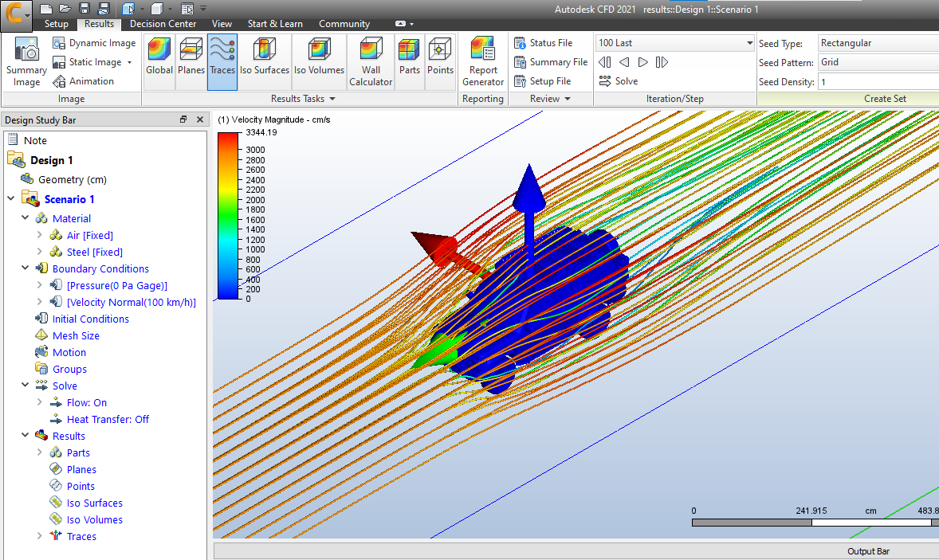This screenshot has width=939, height=560.
Task: Open the Status File
Action: tap(543, 43)
